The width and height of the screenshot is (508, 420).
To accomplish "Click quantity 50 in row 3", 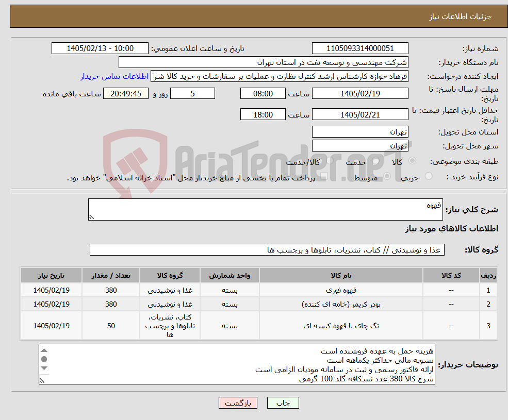I will point(111,326).
